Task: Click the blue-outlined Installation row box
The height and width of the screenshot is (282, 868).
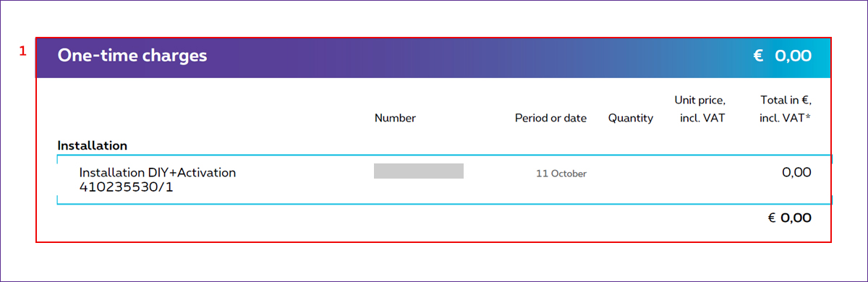Action: click(x=444, y=179)
